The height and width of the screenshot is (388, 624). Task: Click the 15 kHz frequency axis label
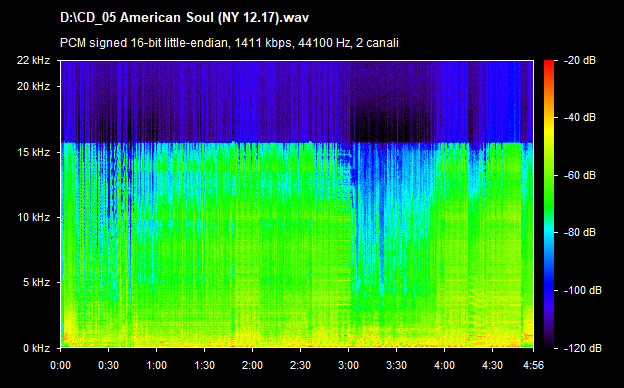pyautogui.click(x=33, y=152)
